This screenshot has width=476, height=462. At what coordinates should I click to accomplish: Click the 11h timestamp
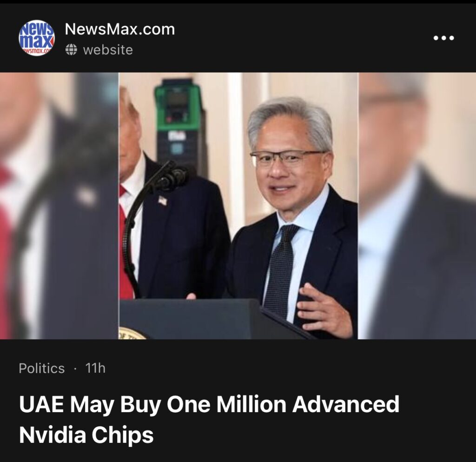(x=95, y=368)
